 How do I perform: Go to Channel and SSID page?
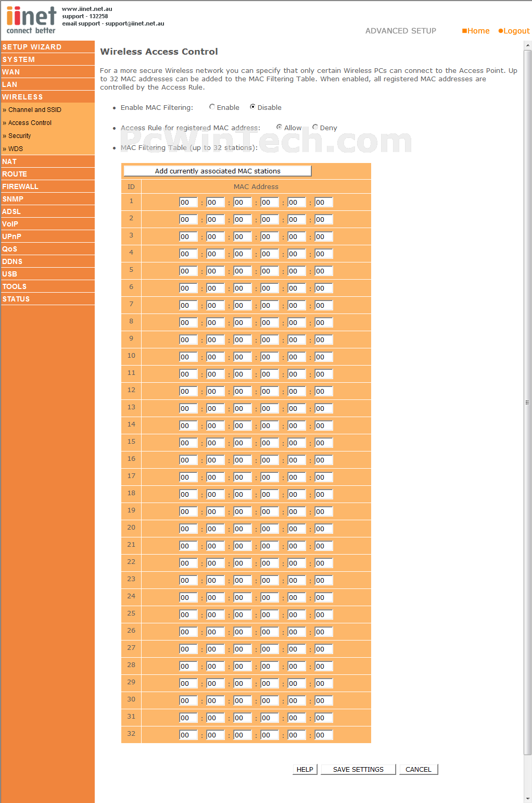(35, 110)
